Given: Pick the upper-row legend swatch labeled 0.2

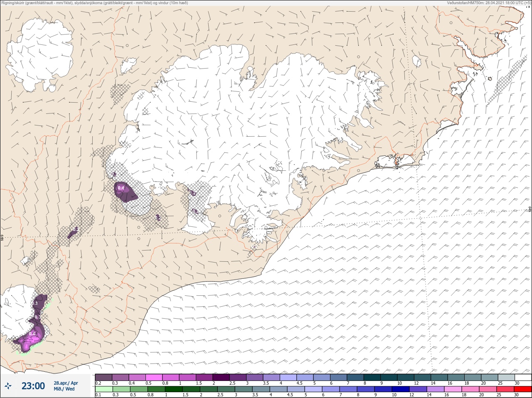Looking at the screenshot, I should coord(103,377).
